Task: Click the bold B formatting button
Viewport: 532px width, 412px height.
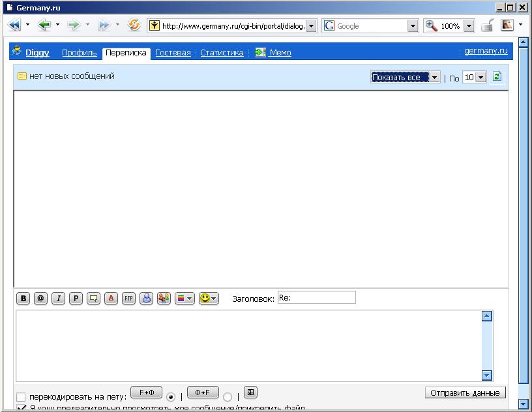Action: point(23,298)
